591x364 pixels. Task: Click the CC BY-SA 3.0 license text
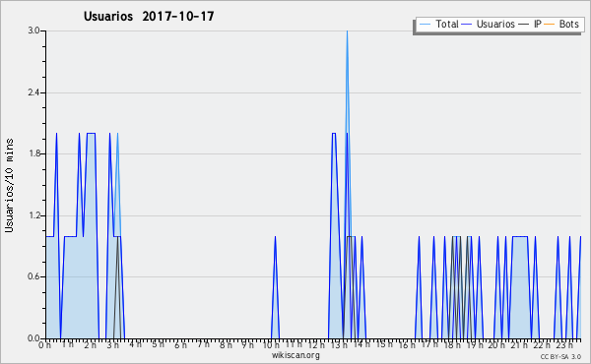pyautogui.click(x=560, y=356)
